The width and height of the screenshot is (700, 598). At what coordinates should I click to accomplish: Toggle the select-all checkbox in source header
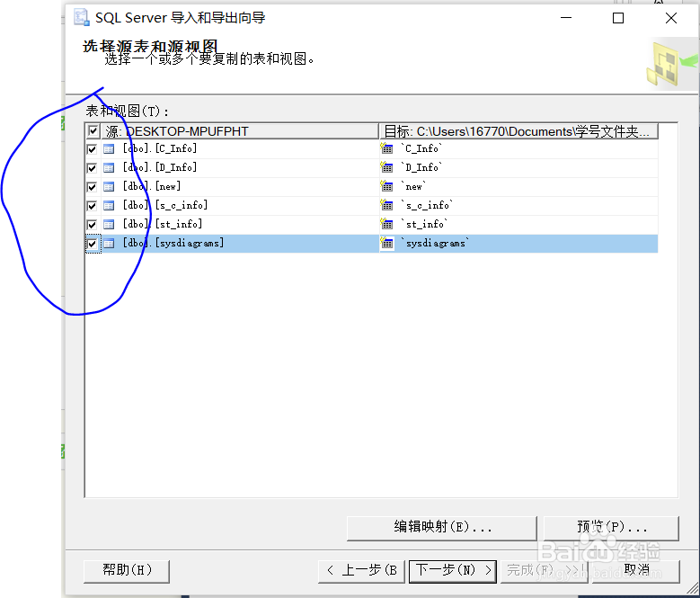click(x=93, y=131)
